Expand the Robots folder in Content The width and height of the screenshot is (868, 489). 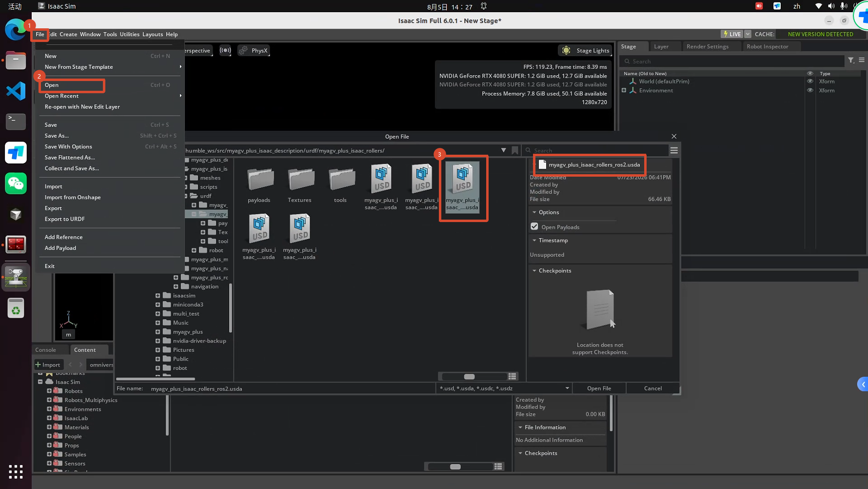[49, 391]
